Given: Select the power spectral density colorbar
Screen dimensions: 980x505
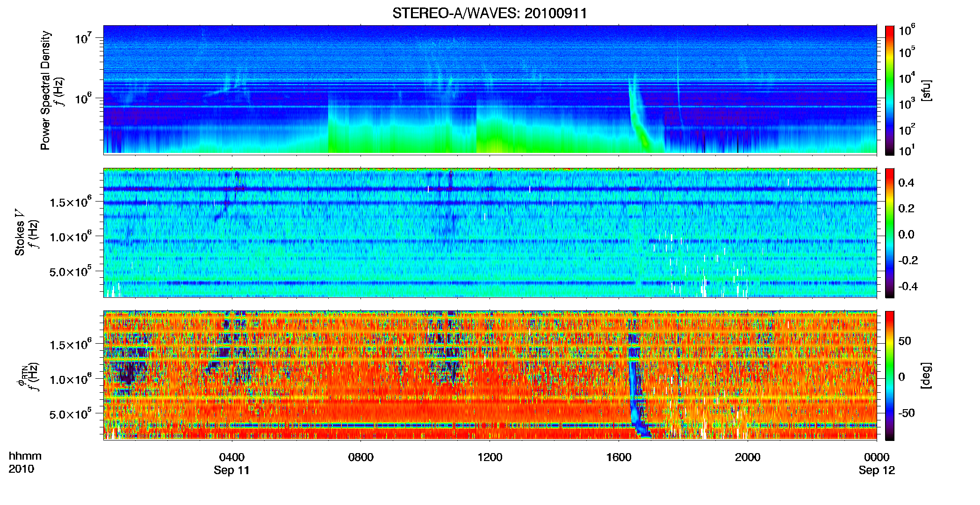Looking at the screenshot, I should coord(890,90).
